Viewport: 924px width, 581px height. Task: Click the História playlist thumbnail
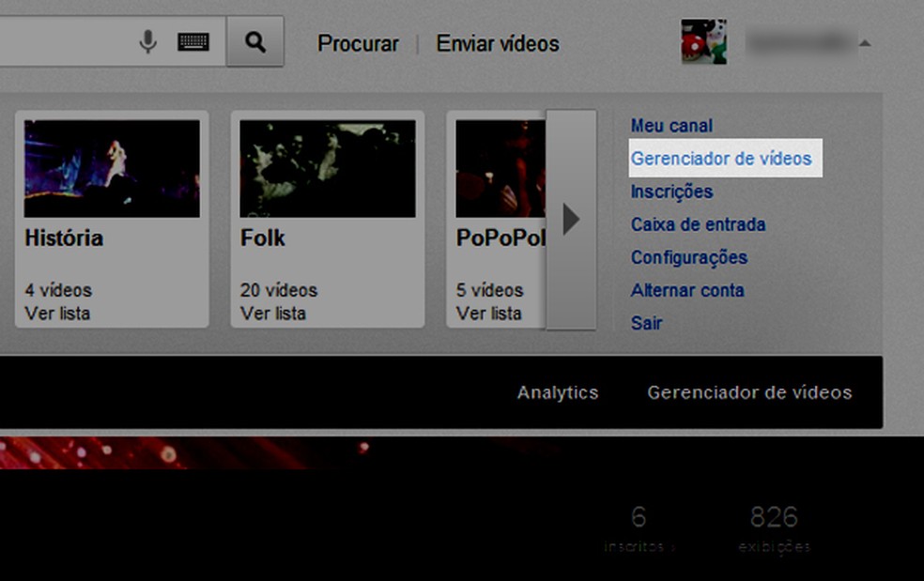[111, 167]
